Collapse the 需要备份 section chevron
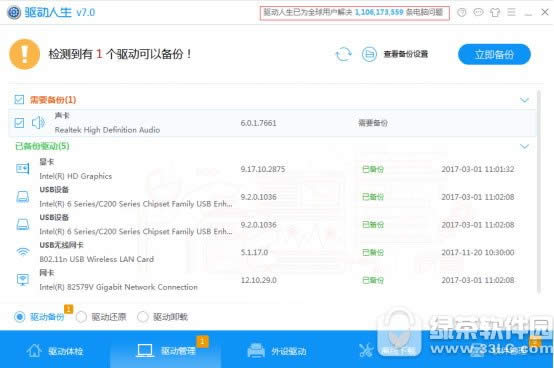Image resolution: width=554 pixels, height=368 pixels. click(524, 100)
